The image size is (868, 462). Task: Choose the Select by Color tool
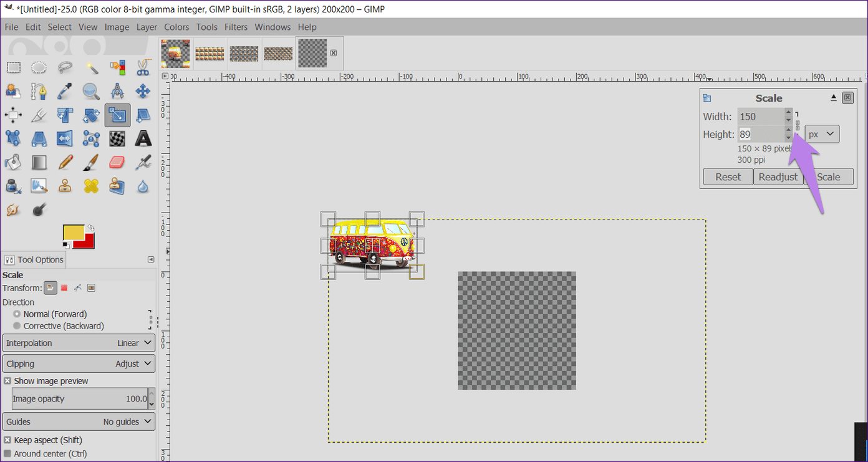tap(117, 67)
